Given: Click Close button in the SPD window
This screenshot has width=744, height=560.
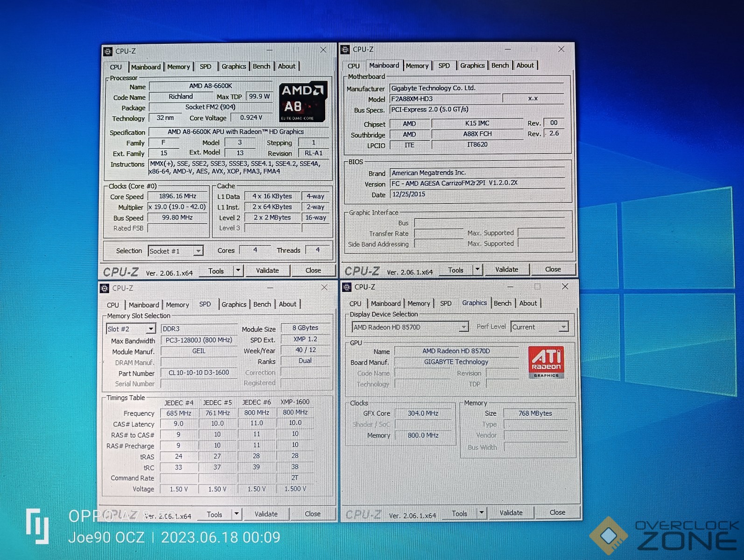Looking at the screenshot, I should (x=312, y=514).
